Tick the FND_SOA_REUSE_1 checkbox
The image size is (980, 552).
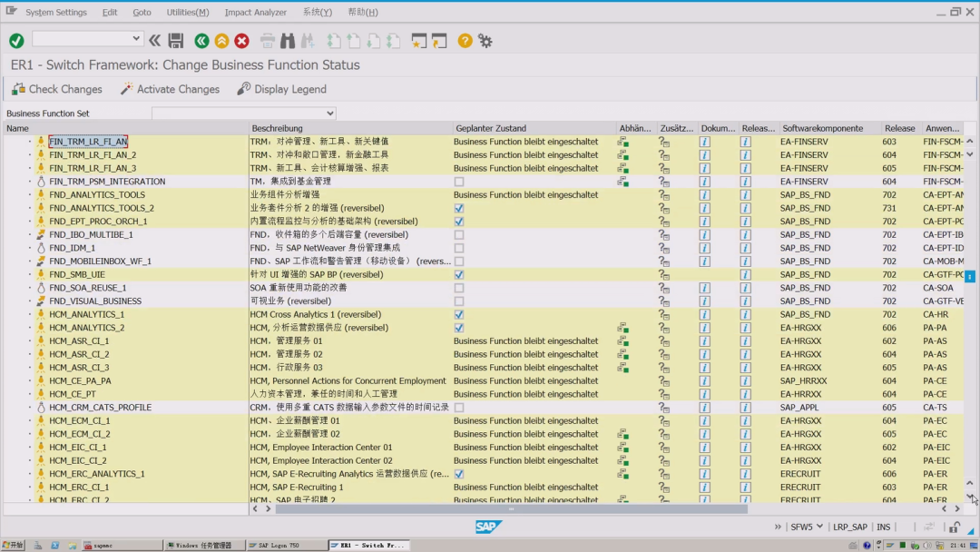[x=459, y=288]
